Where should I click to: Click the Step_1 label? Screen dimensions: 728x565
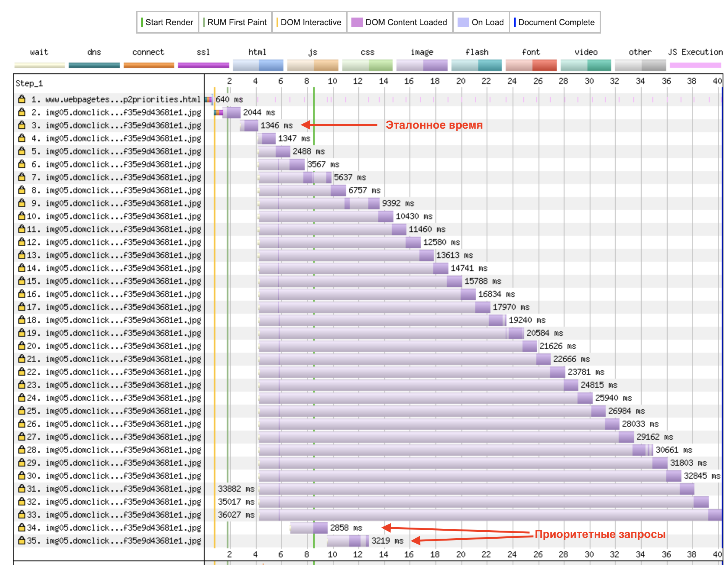(x=29, y=83)
